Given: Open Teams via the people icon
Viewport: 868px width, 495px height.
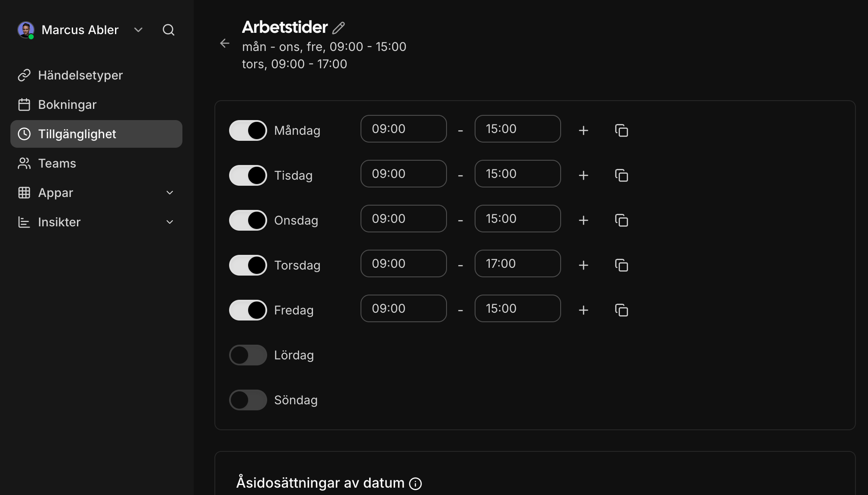Looking at the screenshot, I should (x=24, y=163).
